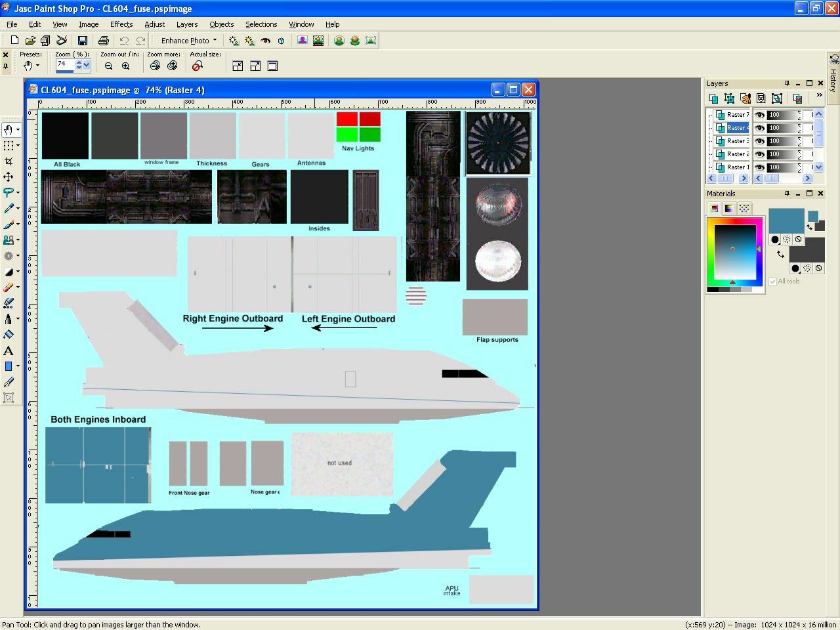Select the Move tool

pos(9,177)
